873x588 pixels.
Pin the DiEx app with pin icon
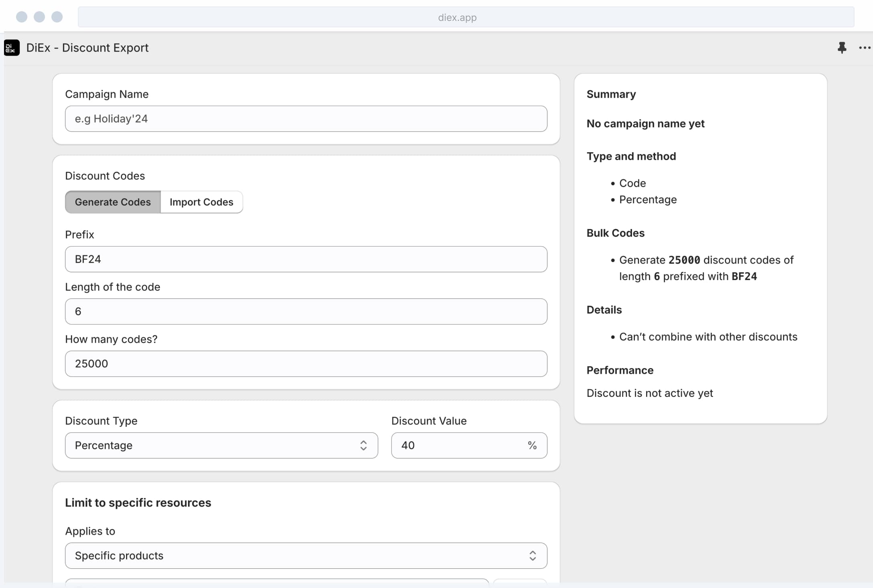point(842,48)
